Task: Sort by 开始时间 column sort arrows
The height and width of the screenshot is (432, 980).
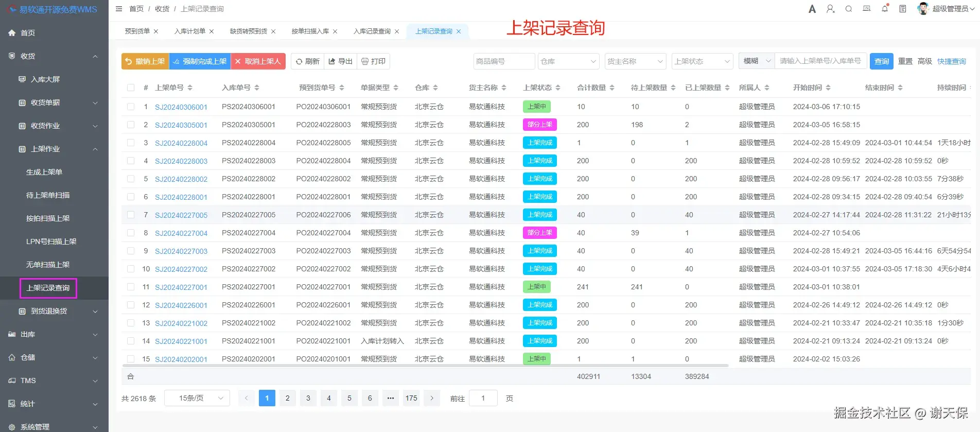Action: point(828,88)
